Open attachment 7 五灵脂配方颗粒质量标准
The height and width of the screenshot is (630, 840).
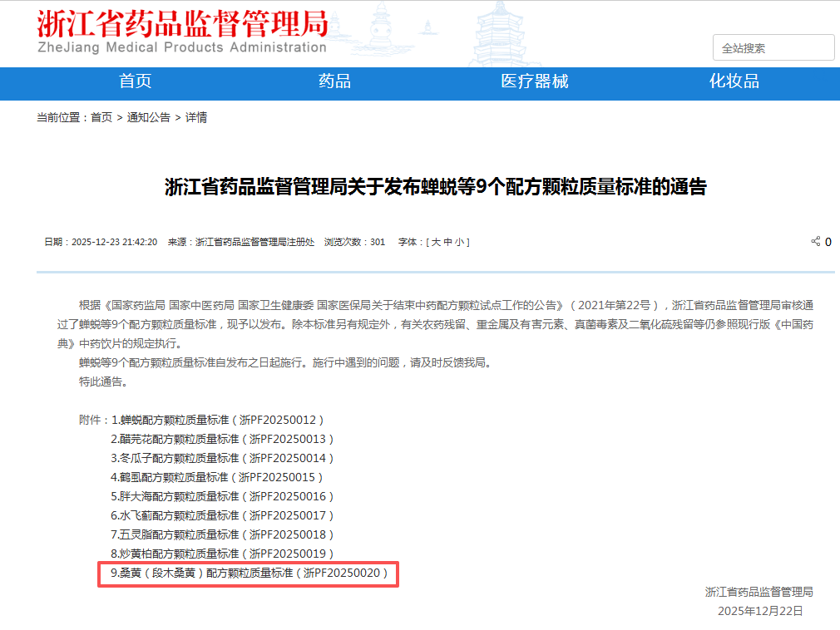point(222,534)
